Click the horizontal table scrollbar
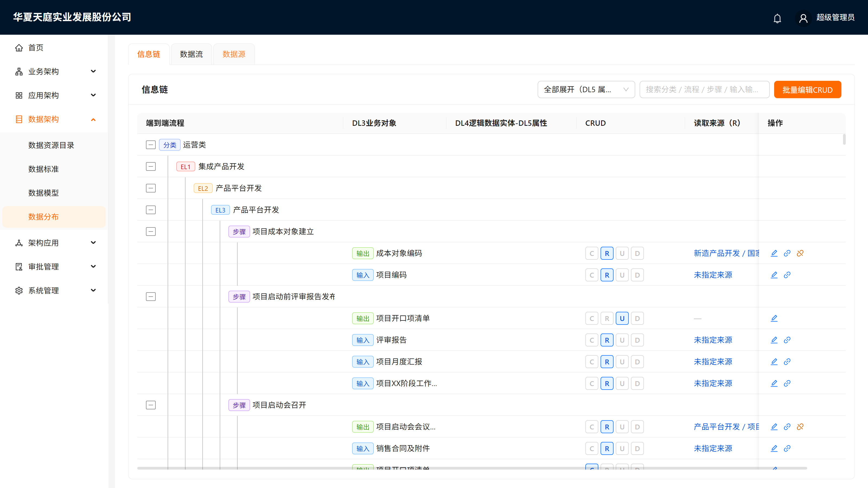The width and height of the screenshot is (868, 488). (x=472, y=468)
